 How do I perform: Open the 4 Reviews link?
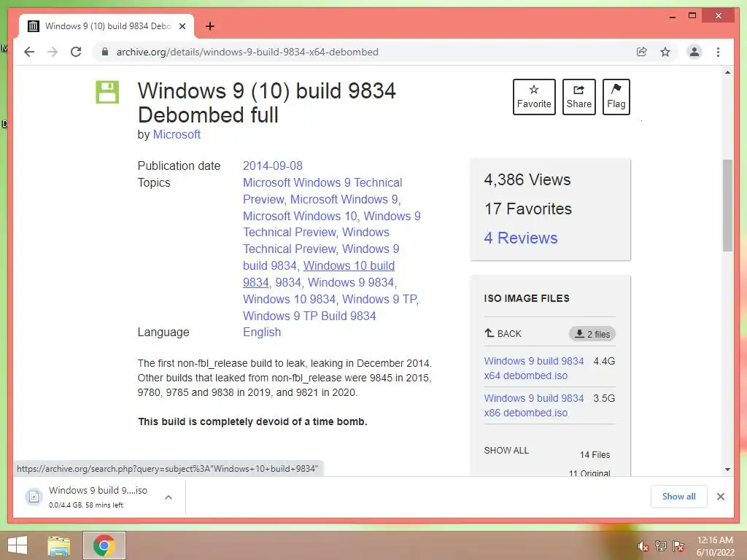pyautogui.click(x=521, y=238)
